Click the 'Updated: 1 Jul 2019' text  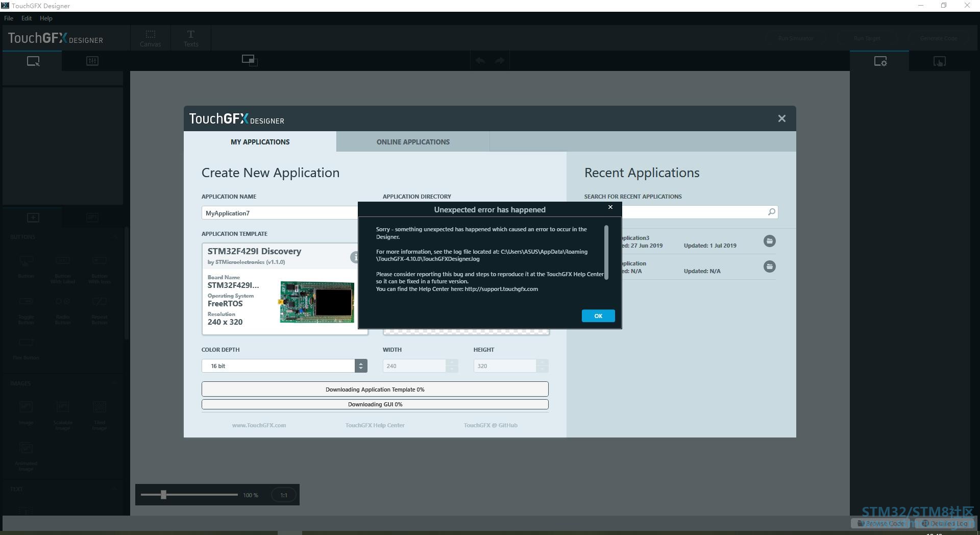pyautogui.click(x=710, y=246)
